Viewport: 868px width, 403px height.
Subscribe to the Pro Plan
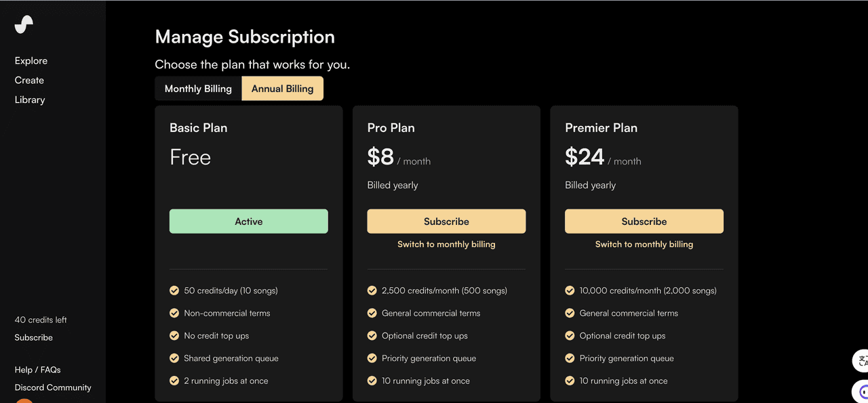(x=446, y=221)
